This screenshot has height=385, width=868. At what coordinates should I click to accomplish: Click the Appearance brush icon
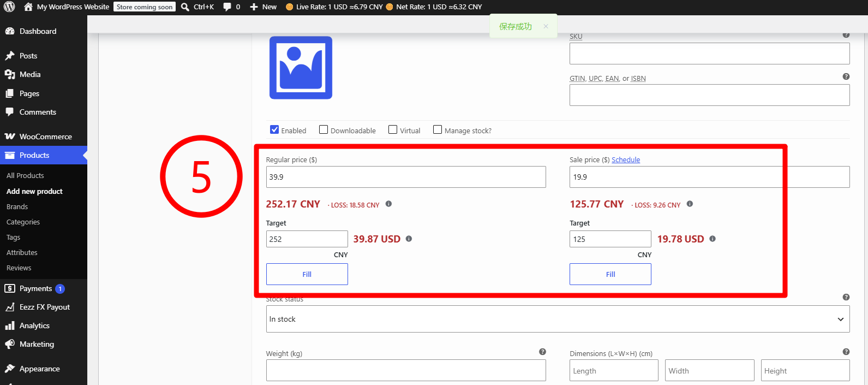pos(10,369)
